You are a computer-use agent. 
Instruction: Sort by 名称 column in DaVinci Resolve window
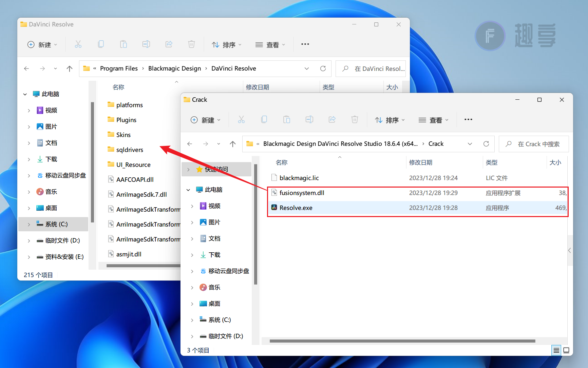tap(118, 87)
